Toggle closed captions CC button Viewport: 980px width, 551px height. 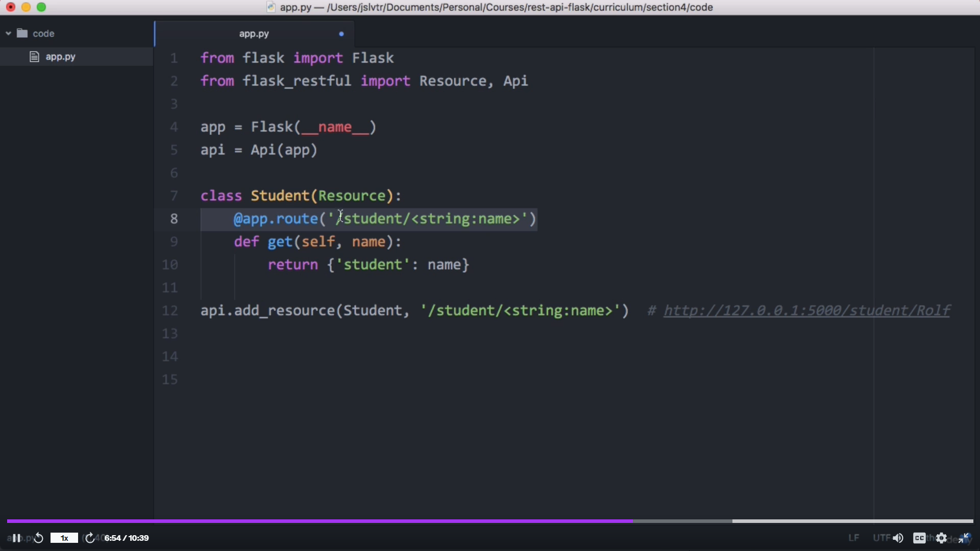pos(919,538)
